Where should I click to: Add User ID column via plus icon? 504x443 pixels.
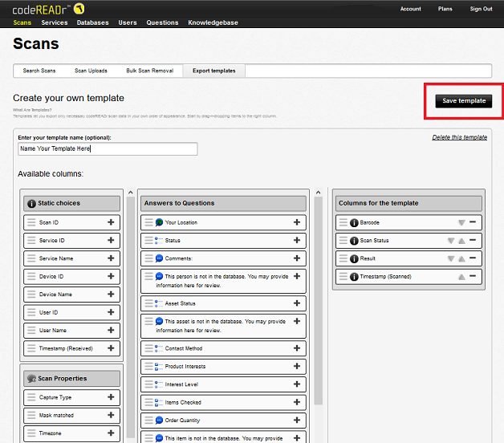point(111,312)
